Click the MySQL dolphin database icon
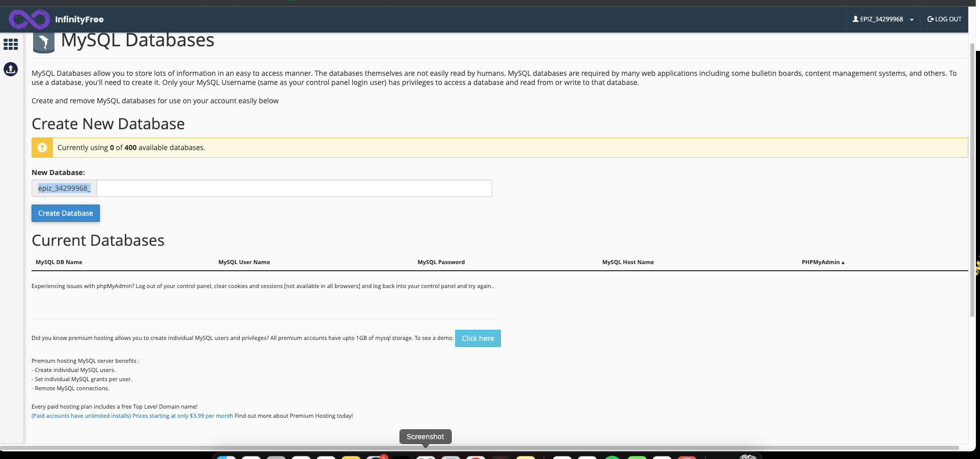This screenshot has height=459, width=980. click(44, 42)
